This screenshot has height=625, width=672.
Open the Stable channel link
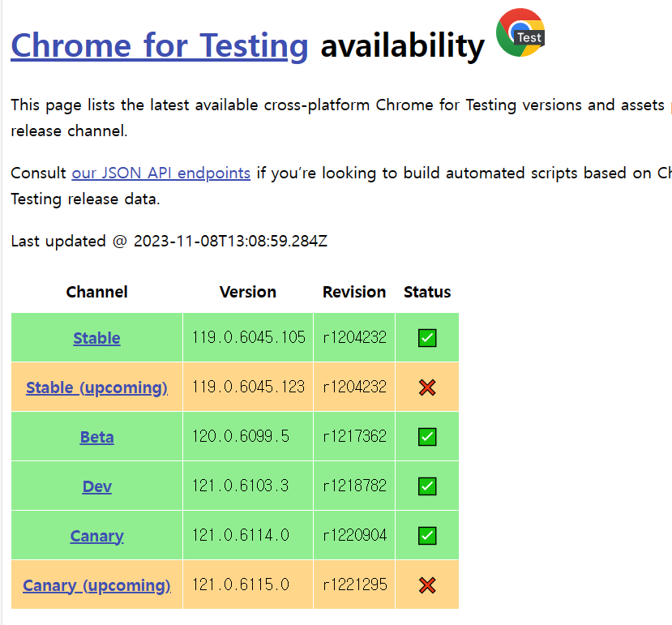[96, 338]
